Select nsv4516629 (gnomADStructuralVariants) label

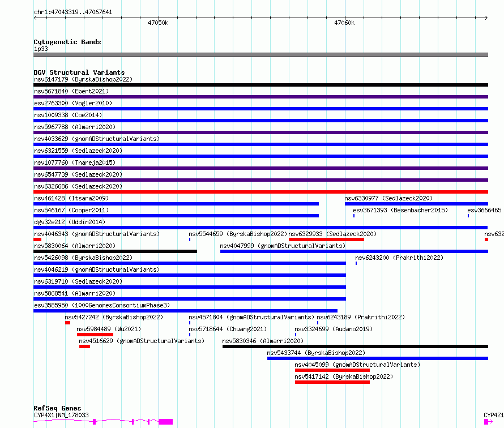[x=142, y=341]
